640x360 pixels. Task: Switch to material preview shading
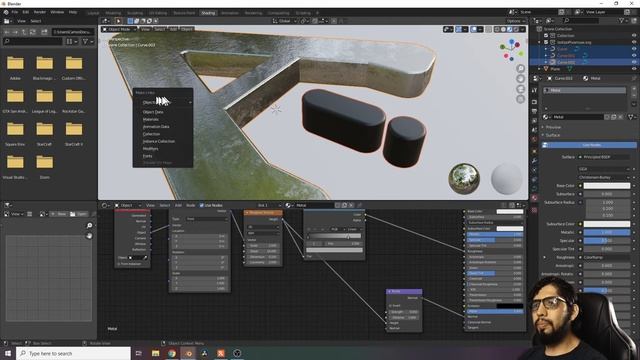[509, 29]
